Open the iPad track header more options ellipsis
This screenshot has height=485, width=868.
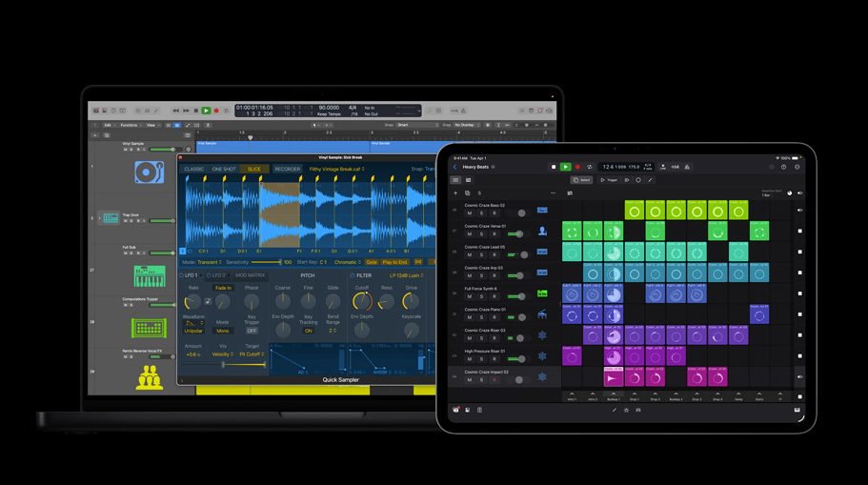[x=553, y=193]
